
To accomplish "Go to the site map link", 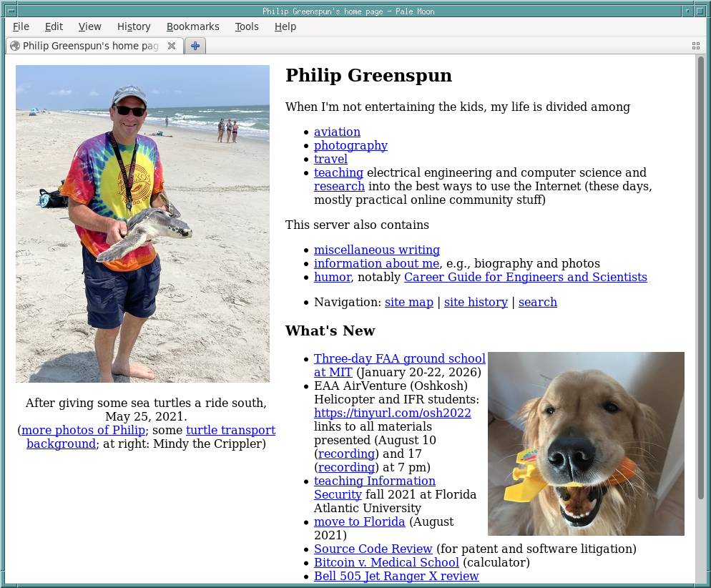I will (x=408, y=302).
